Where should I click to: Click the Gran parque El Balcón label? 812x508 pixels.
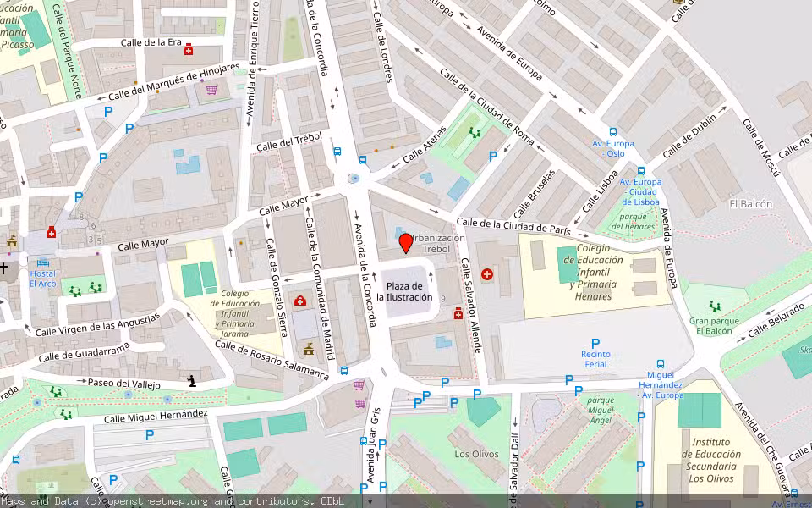[x=714, y=326]
